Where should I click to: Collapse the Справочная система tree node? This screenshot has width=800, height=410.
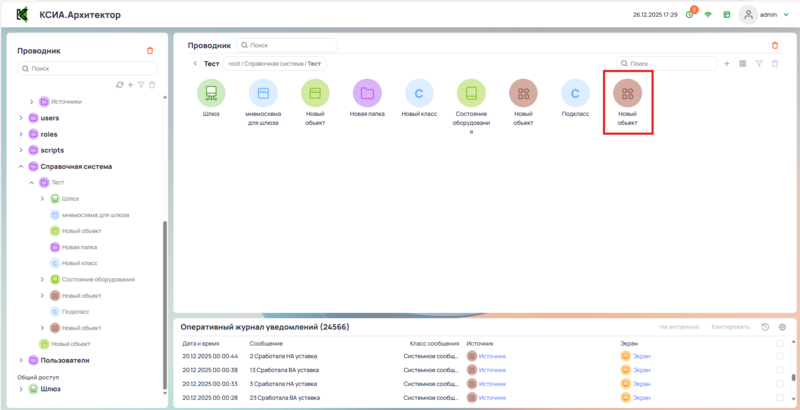point(21,167)
